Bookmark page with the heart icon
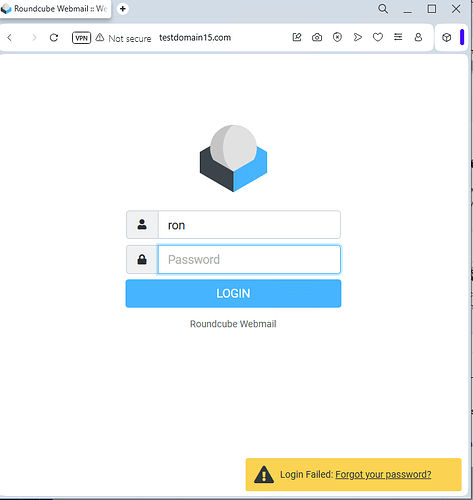The height and width of the screenshot is (500, 473). [x=378, y=37]
